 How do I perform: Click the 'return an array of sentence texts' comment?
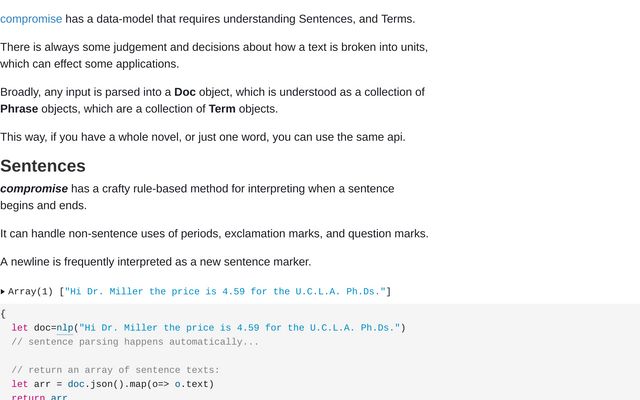tap(116, 370)
